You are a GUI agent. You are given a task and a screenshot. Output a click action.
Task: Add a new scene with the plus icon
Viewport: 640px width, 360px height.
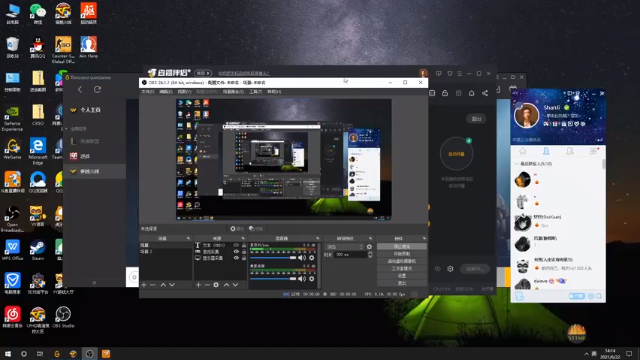144,284
